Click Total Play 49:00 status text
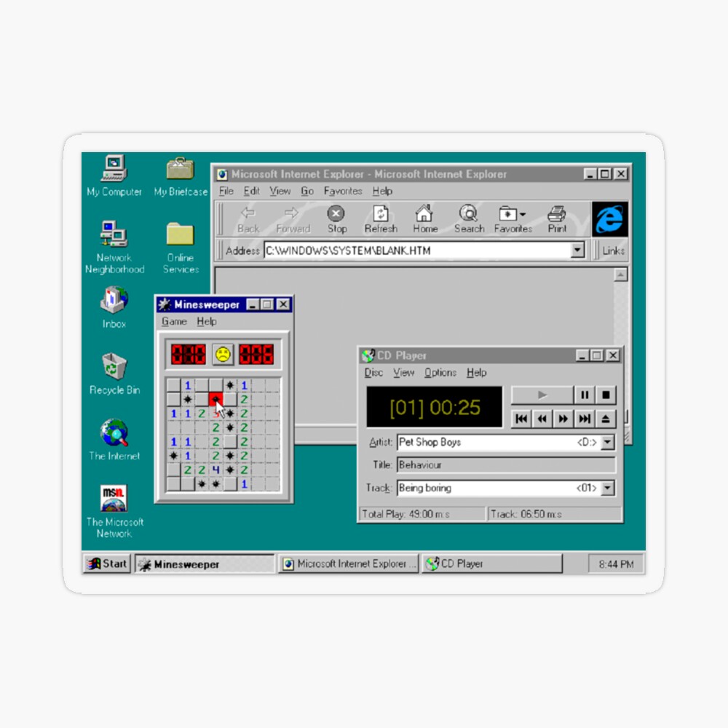 click(405, 514)
